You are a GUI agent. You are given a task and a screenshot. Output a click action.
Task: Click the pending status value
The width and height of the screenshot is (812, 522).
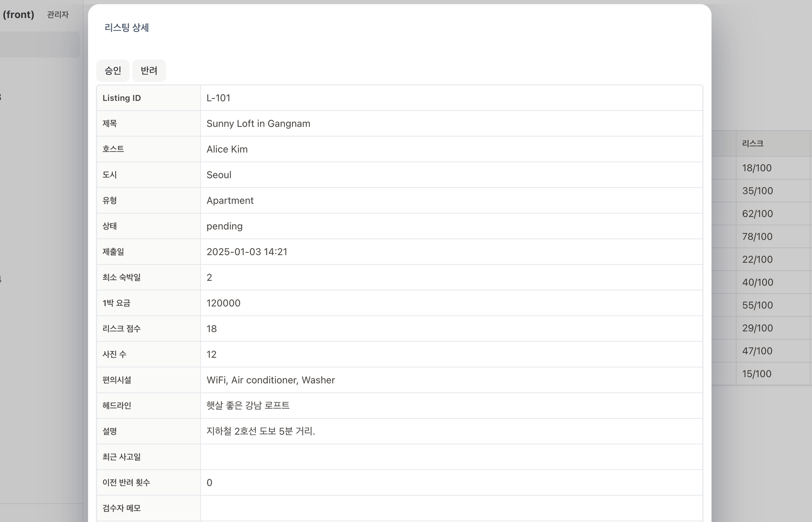click(x=224, y=226)
